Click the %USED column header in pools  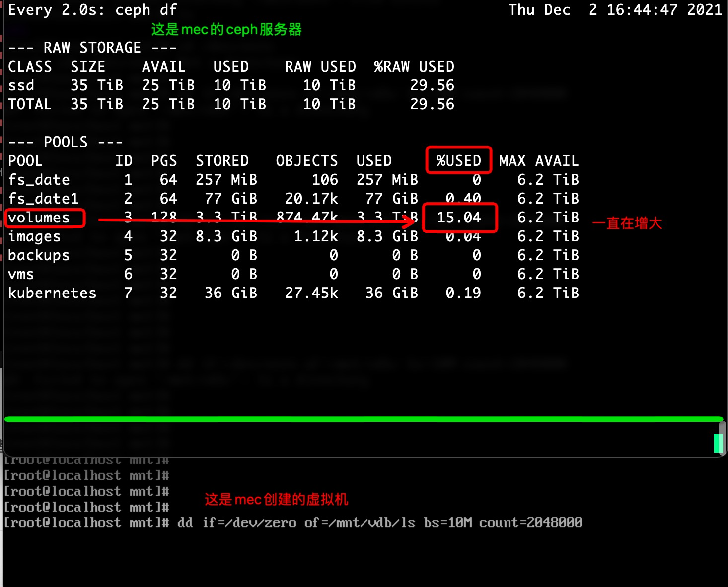pyautogui.click(x=459, y=161)
